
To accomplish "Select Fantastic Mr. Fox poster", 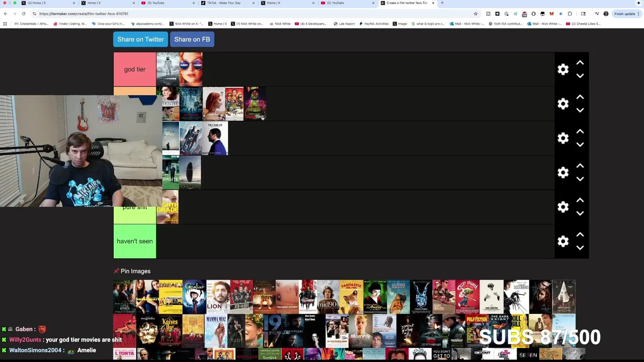I will point(351,297).
